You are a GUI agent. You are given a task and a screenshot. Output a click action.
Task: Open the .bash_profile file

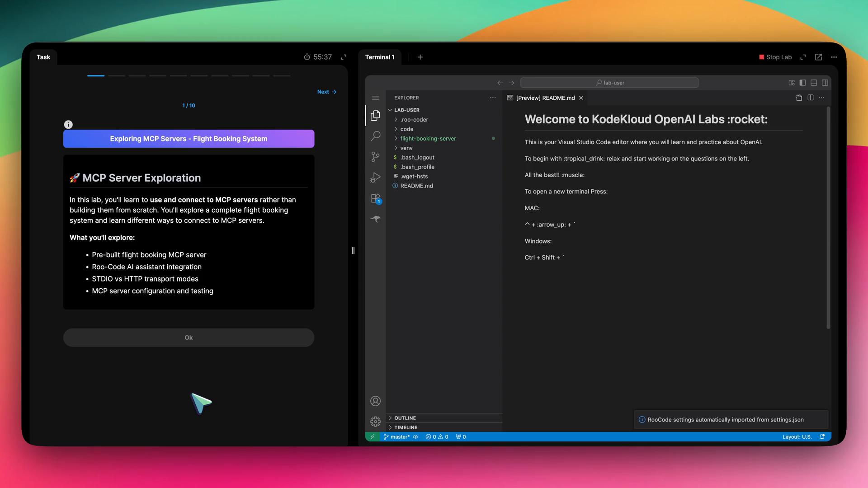click(x=444, y=167)
